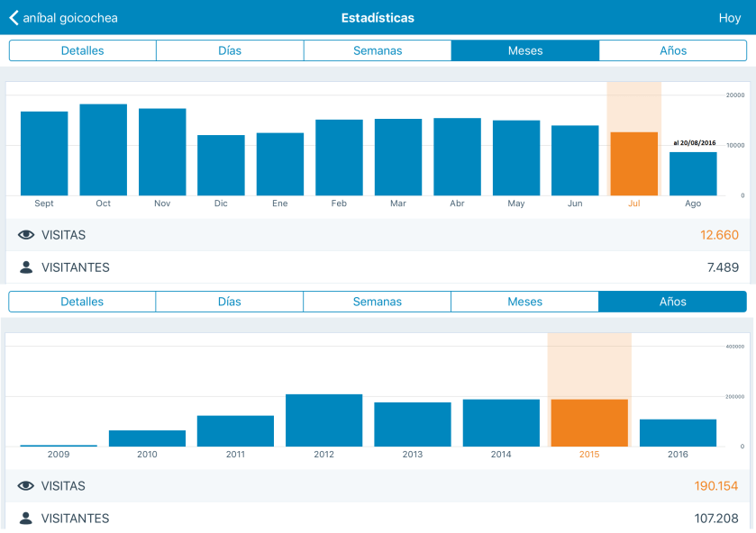The height and width of the screenshot is (533, 756).
Task: Open the Semanas tab in the upper panel
Action: (378, 50)
